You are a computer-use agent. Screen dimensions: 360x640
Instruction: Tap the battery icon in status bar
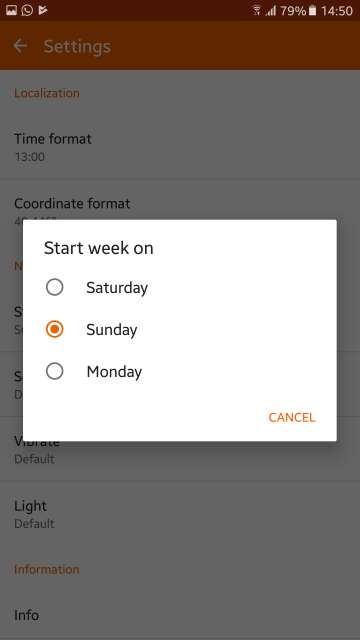(313, 11)
